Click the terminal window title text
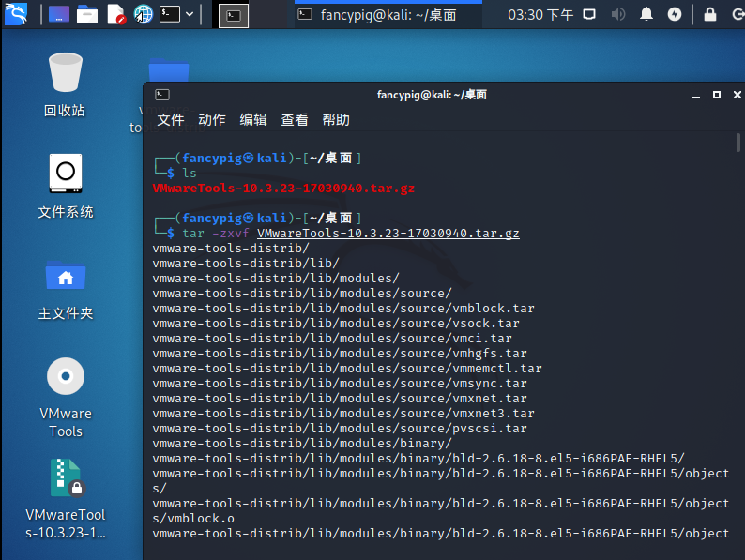The height and width of the screenshot is (560, 745). pos(432,95)
